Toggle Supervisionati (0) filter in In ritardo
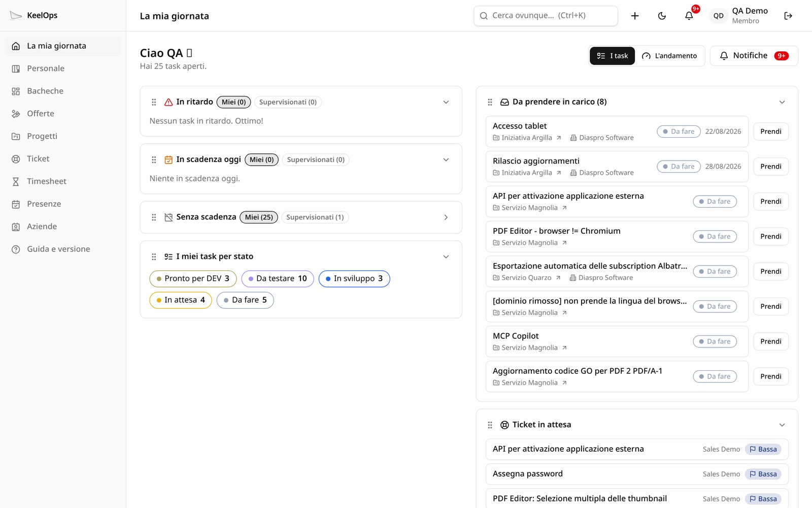Screen dimensions: 812x508 pyautogui.click(x=288, y=102)
